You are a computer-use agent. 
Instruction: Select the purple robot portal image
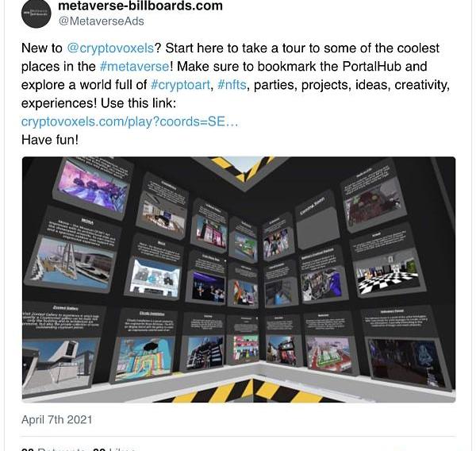tap(323, 285)
